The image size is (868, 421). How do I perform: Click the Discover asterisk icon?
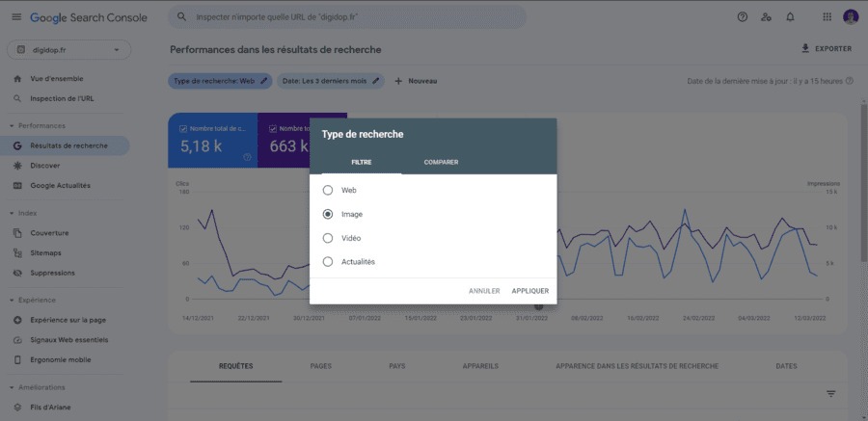click(x=17, y=166)
